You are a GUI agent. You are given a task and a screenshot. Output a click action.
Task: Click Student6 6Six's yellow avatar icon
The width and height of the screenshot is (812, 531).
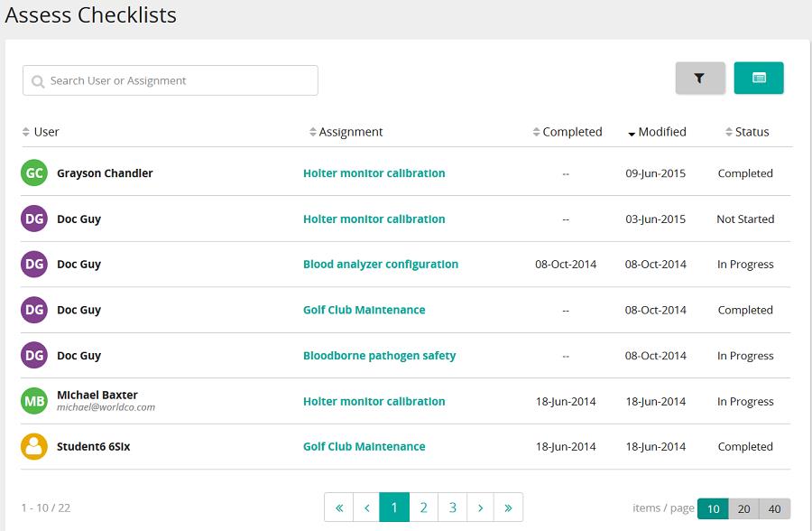[x=34, y=446]
